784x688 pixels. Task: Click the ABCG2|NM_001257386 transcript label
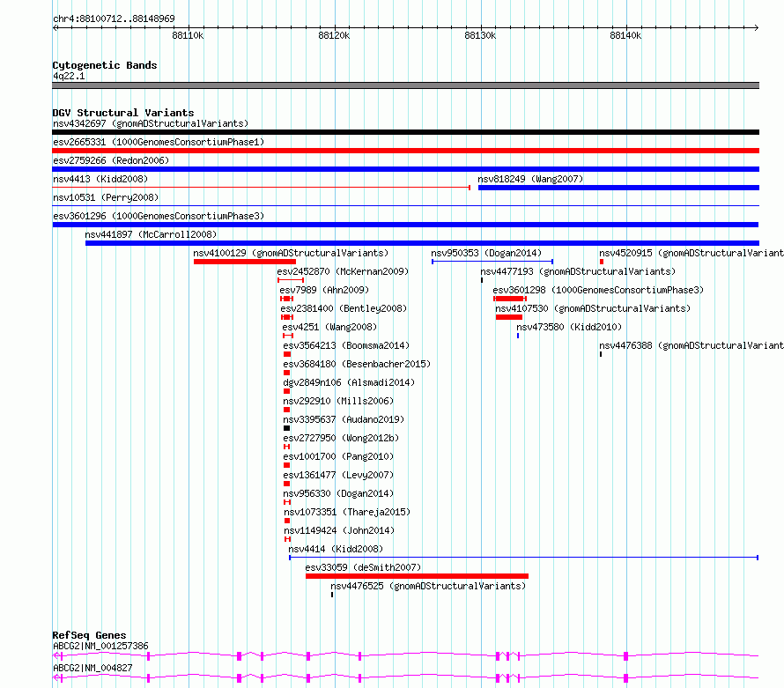[x=100, y=646]
